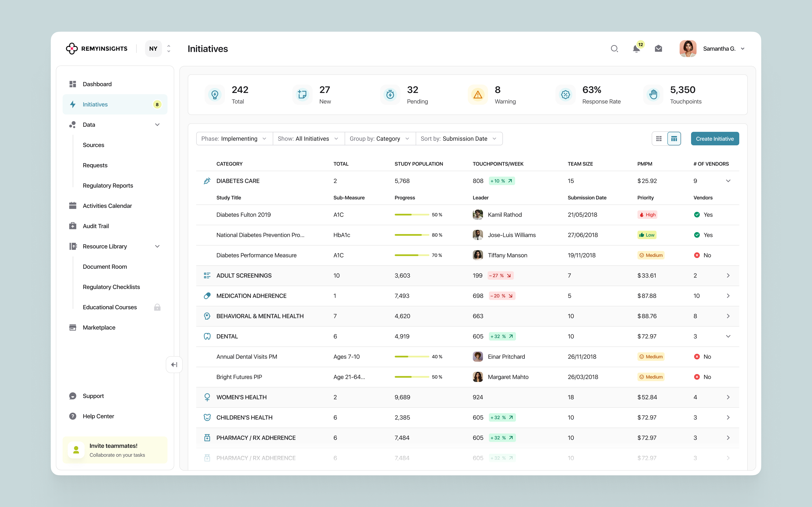Click the Dental tooth category icon

tap(207, 336)
